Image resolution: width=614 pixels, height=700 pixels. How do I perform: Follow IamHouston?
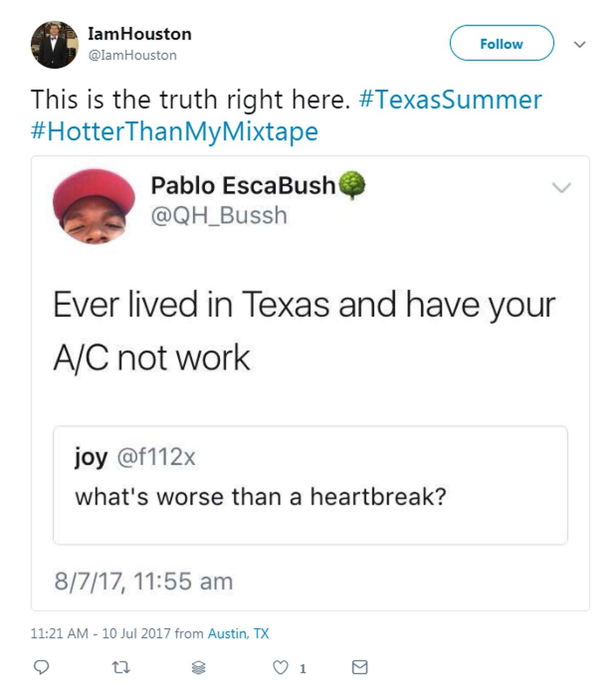coord(500,44)
